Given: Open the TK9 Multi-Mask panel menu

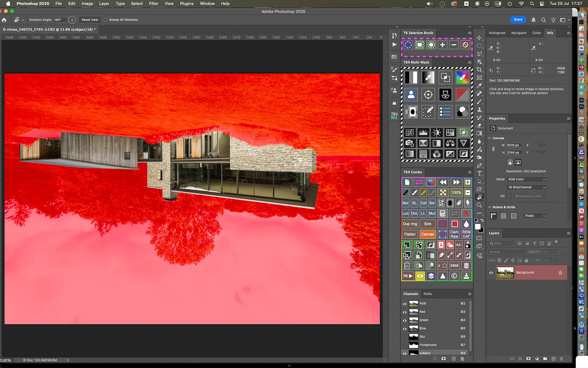Looking at the screenshot, I should point(470,62).
